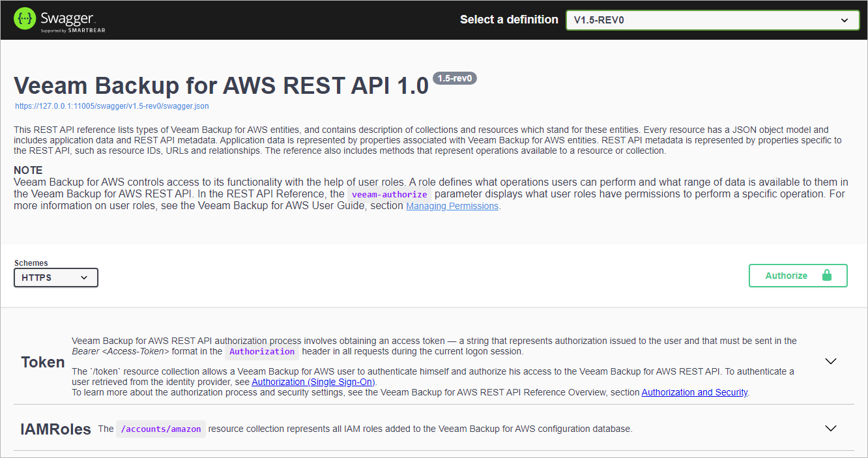Open the Schemes dropdown showing HTTPS

pyautogui.click(x=55, y=278)
